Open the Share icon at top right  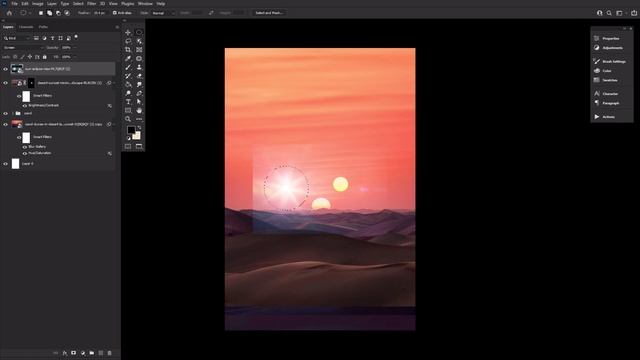[634, 13]
